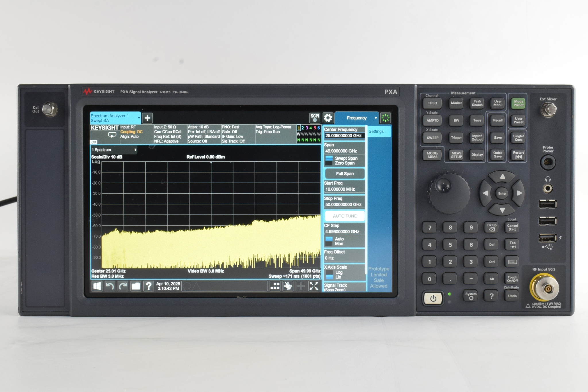Open the gear system settings icon
The image size is (588, 392).
click(328, 118)
